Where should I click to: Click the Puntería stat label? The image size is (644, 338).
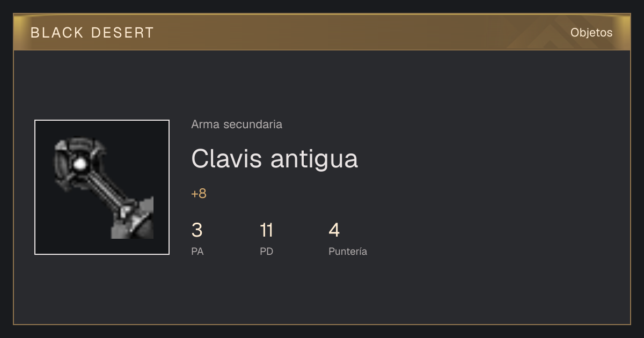pos(348,251)
